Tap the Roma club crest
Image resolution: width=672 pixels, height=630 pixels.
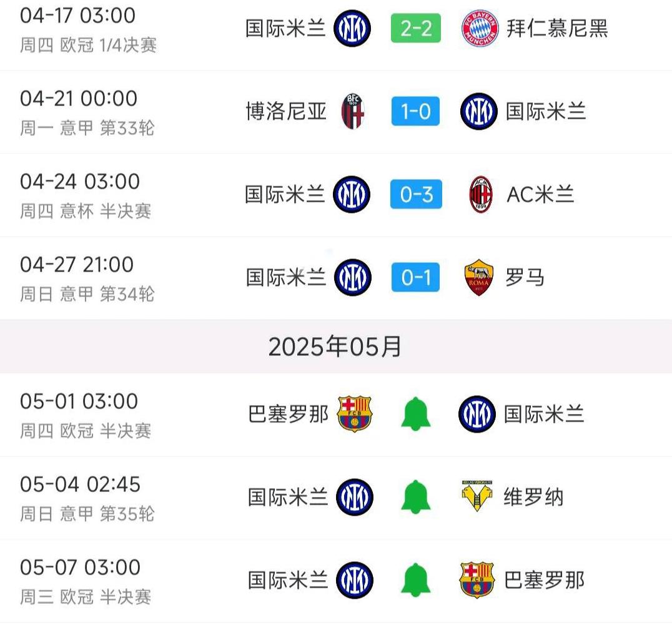[479, 277]
